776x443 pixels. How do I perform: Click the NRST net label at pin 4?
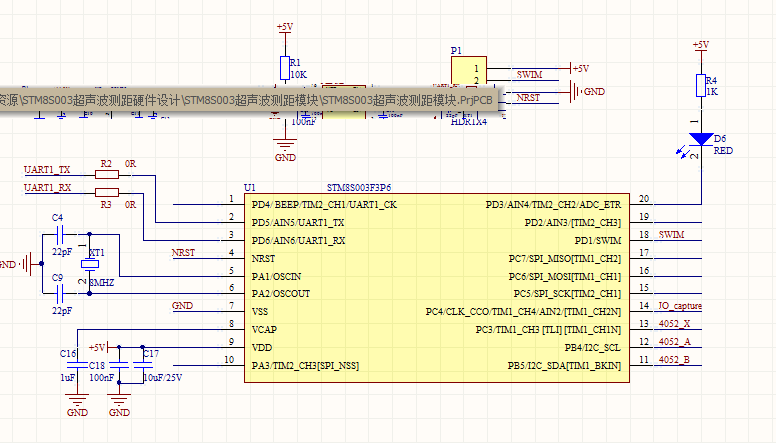coord(183,252)
